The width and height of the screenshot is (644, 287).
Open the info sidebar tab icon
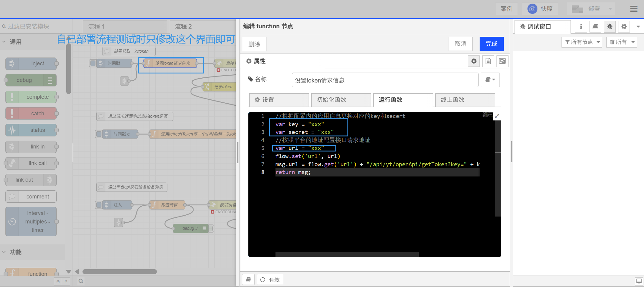[x=581, y=27]
